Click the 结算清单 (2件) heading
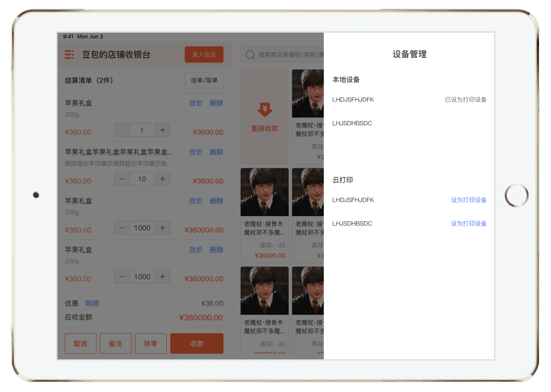551x392 pixels. [x=89, y=80]
